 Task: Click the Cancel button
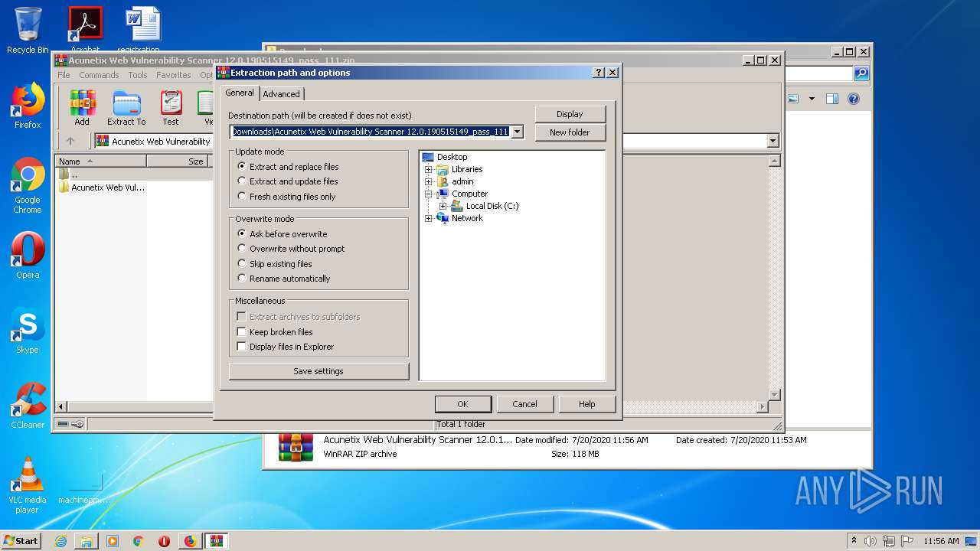(524, 404)
